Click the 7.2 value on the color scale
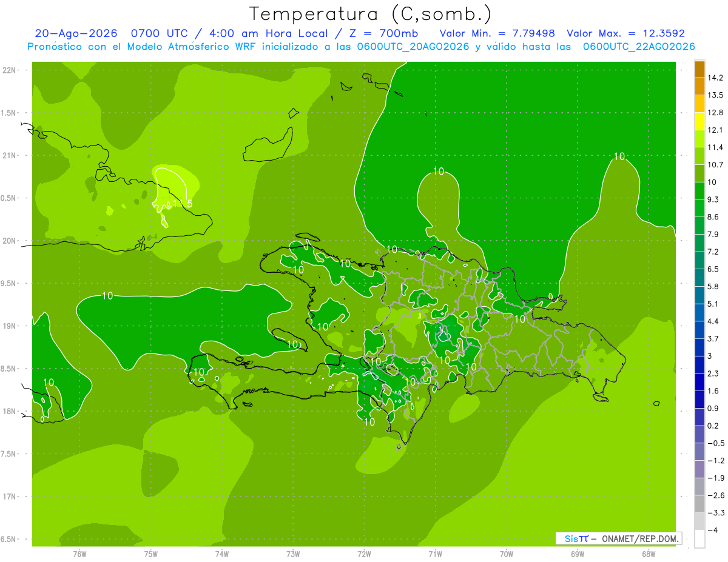The height and width of the screenshot is (562, 728). point(713,252)
